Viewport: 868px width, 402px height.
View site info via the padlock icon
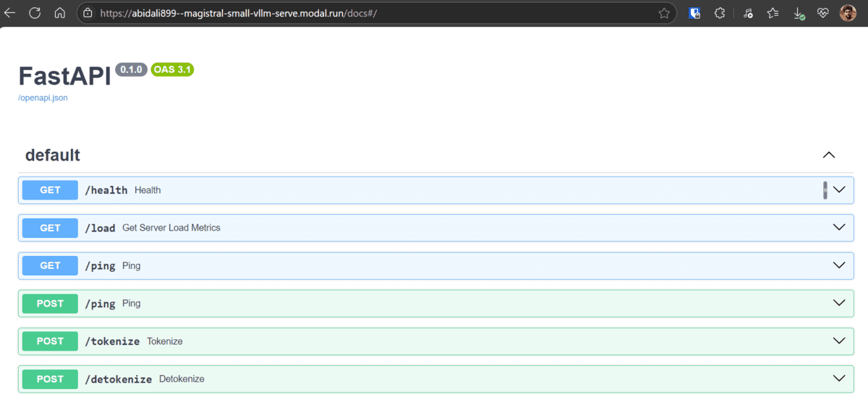point(88,13)
